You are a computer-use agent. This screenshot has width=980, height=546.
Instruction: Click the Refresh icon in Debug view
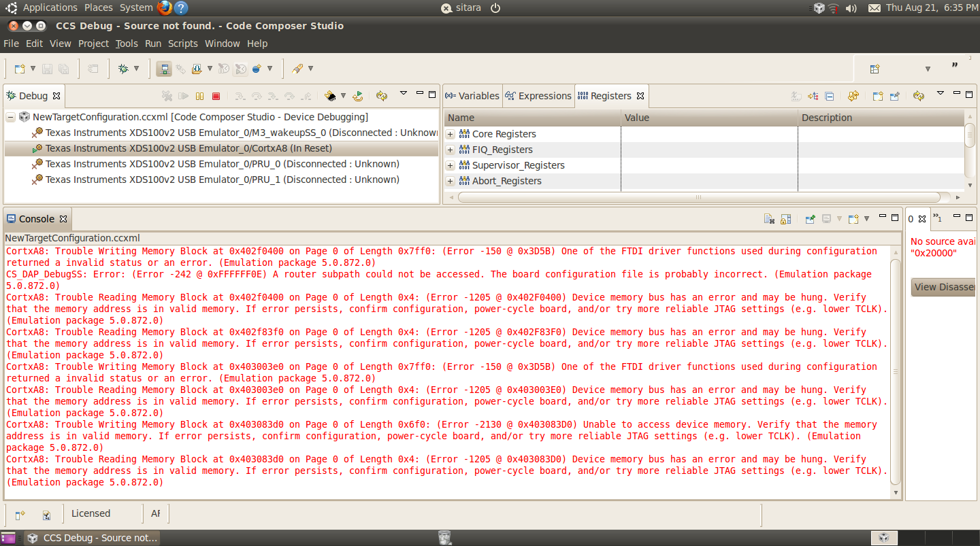382,97
